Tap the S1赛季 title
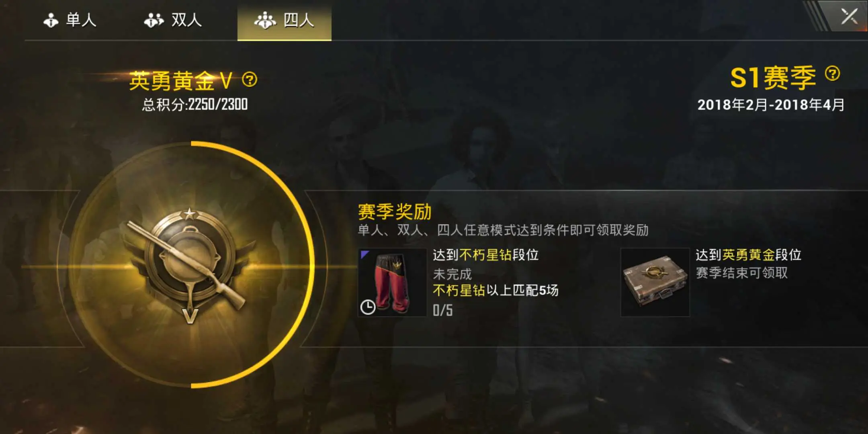Screen dimensions: 868x434 pos(773,78)
